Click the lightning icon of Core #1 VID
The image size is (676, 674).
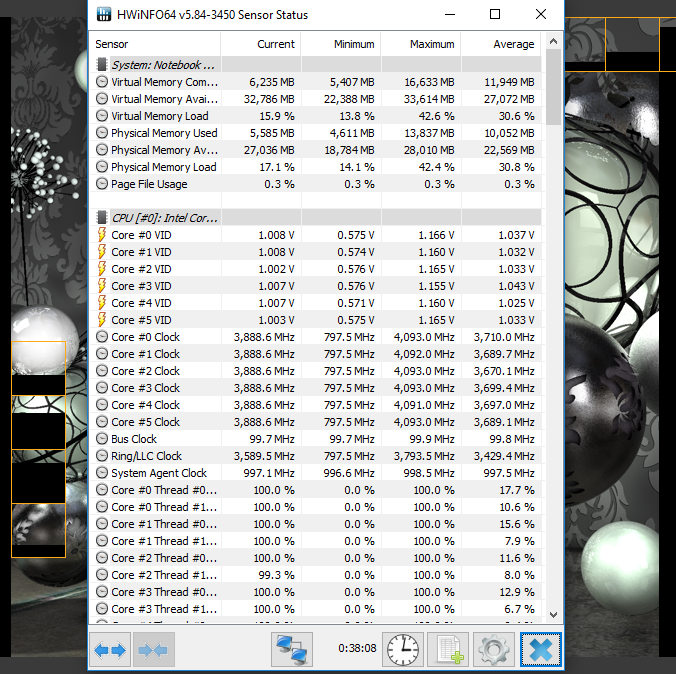pos(102,252)
